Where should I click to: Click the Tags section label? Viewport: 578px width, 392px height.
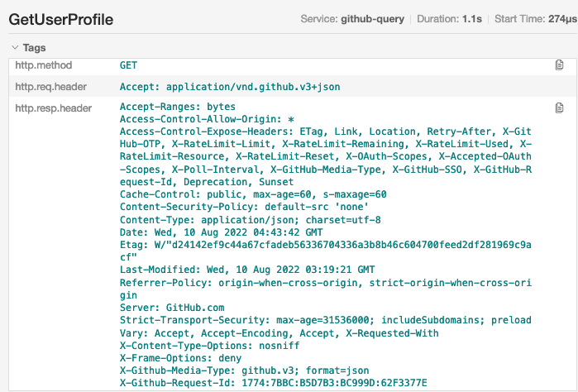34,48
